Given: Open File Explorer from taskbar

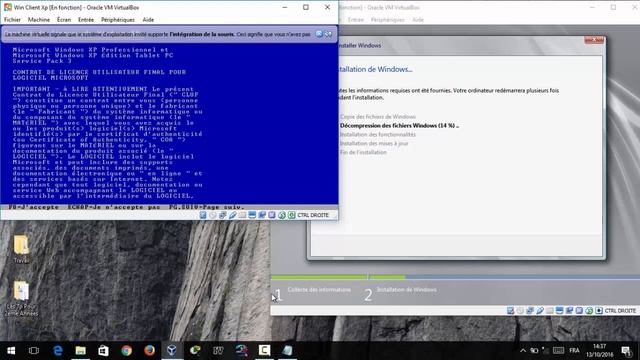Looking at the screenshot, I should [x=80, y=351].
